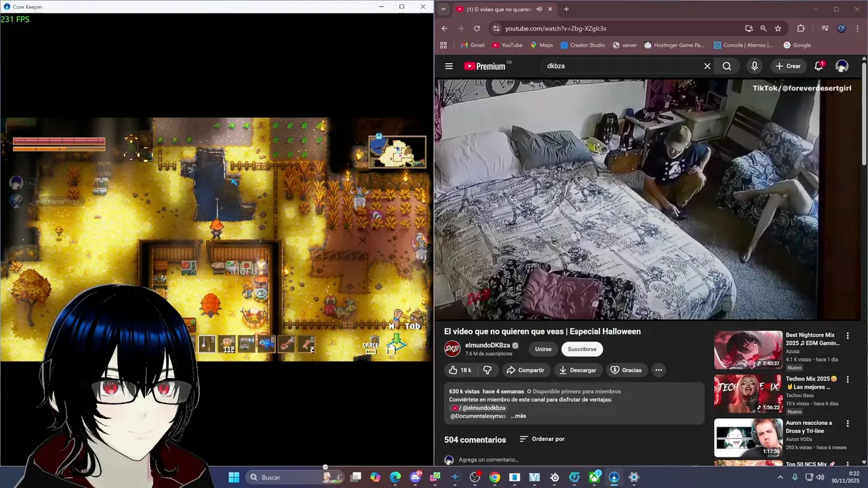This screenshot has width=868, height=488.
Task: Open Gmail bookmark
Action: (x=472, y=45)
